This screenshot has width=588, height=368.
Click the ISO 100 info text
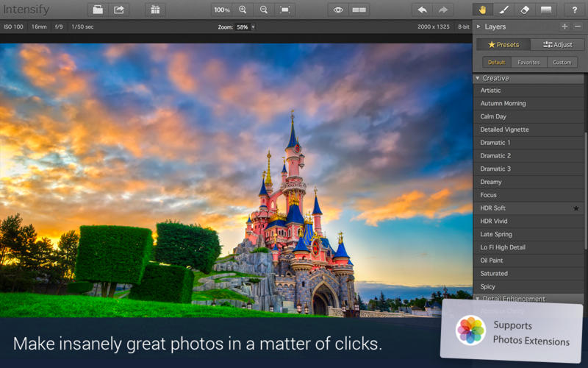tap(13, 26)
